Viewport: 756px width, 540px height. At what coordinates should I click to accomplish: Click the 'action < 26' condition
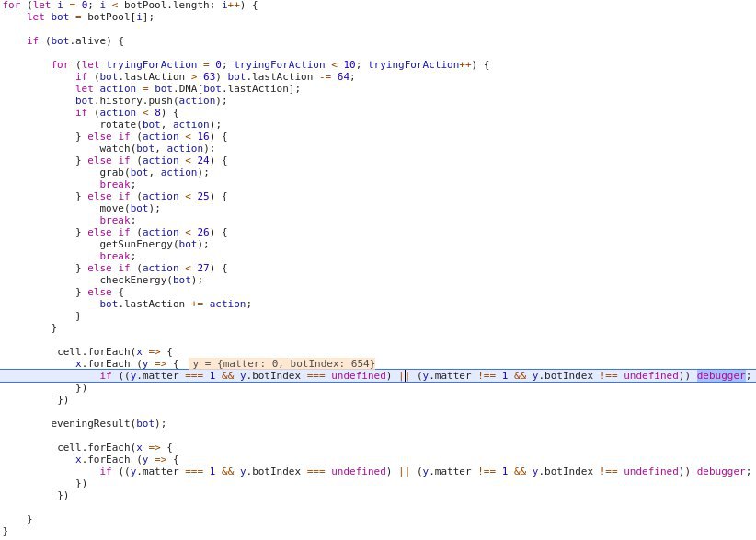[176, 232]
